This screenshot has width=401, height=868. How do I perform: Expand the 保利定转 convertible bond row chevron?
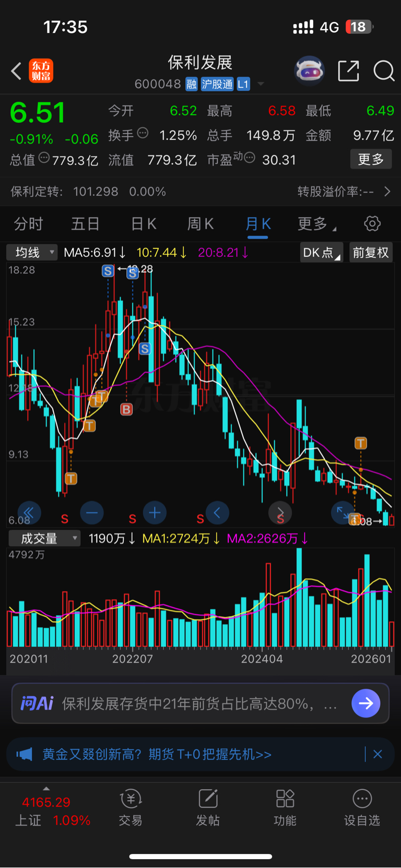tap(387, 192)
